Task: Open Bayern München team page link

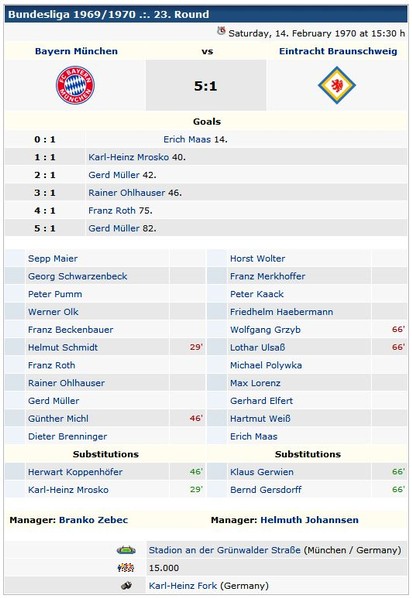Action: [x=76, y=51]
